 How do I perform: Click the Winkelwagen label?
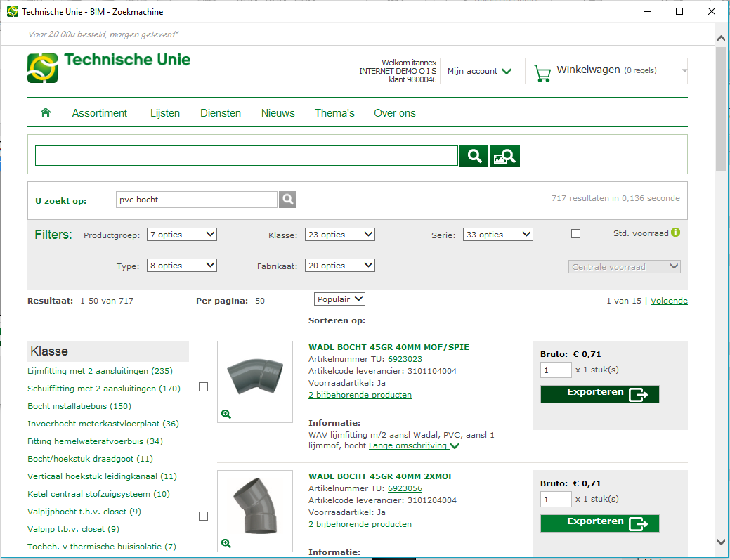click(589, 70)
